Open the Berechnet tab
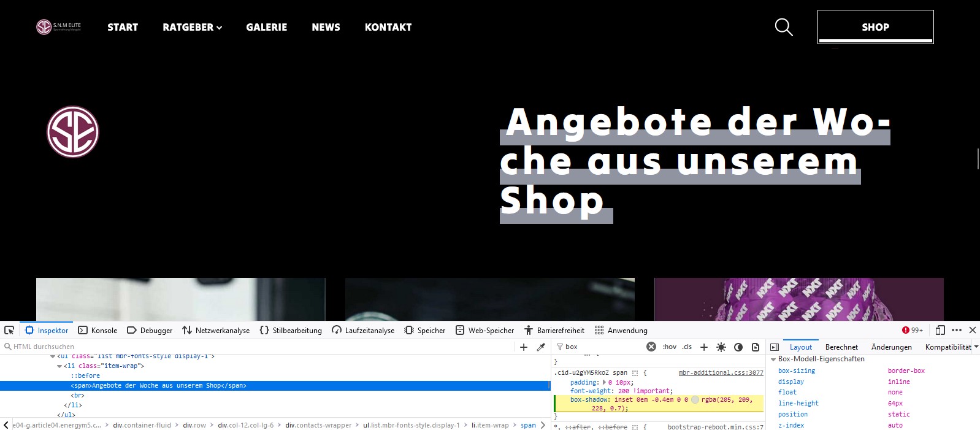980x430 pixels. 841,347
